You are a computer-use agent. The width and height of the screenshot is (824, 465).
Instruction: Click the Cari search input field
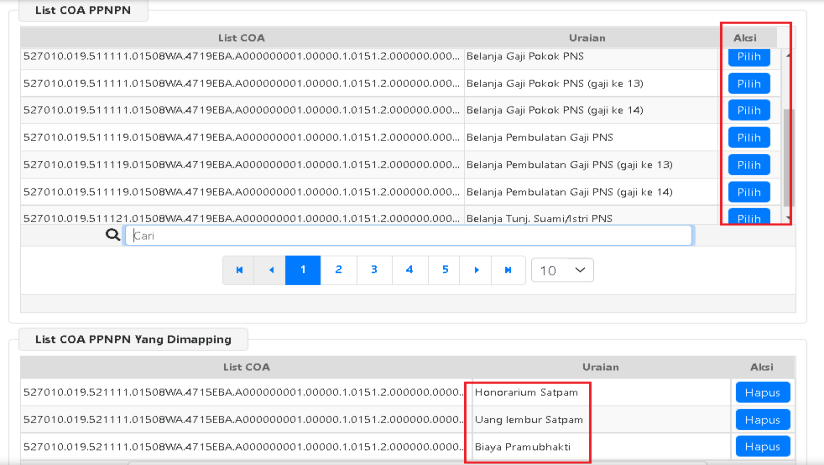(x=408, y=235)
